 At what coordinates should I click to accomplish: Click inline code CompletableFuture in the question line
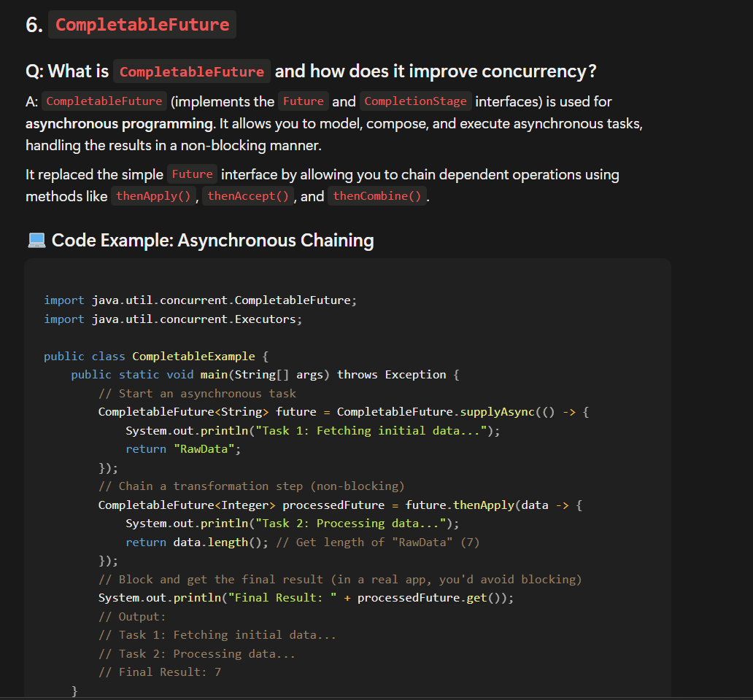pos(192,71)
